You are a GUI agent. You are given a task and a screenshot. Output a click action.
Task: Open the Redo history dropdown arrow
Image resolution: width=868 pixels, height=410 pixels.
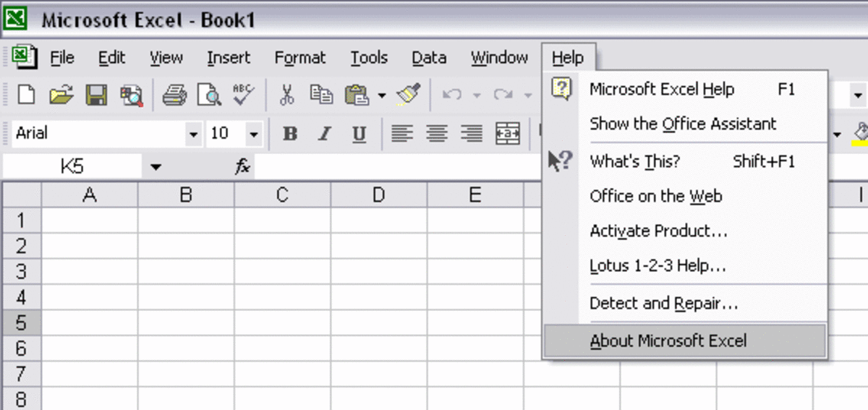(527, 95)
